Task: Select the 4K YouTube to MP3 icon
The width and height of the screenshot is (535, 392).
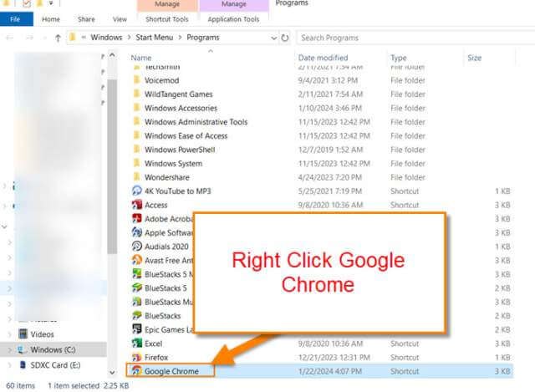Action: tap(137, 191)
